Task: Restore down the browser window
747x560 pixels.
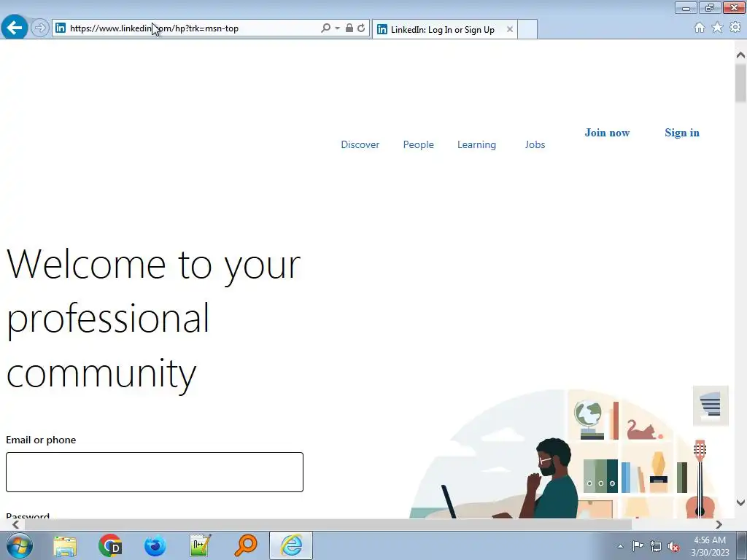Action: 710,8
